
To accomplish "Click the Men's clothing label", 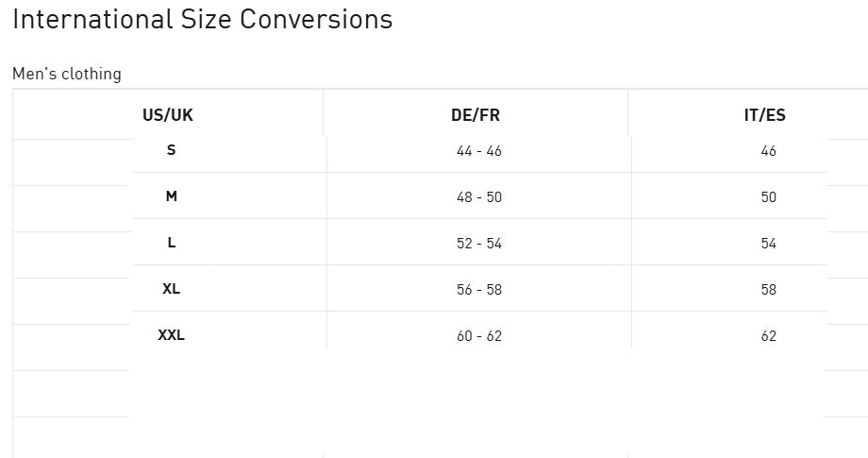I will point(67,74).
